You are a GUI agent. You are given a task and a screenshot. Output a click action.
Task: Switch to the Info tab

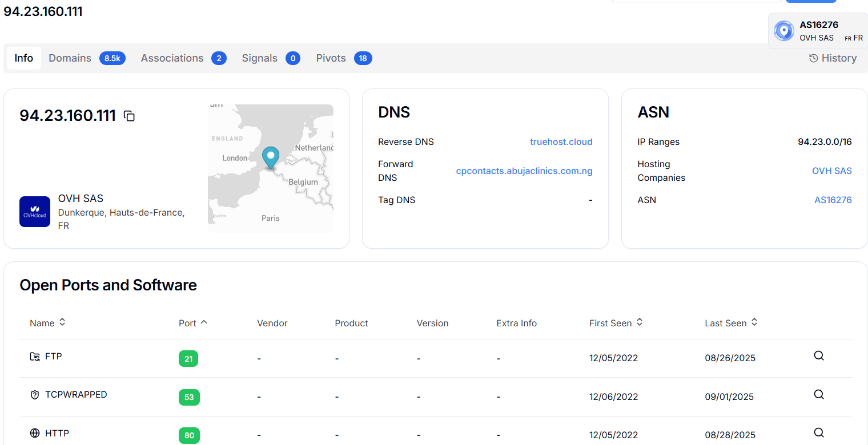(x=24, y=58)
